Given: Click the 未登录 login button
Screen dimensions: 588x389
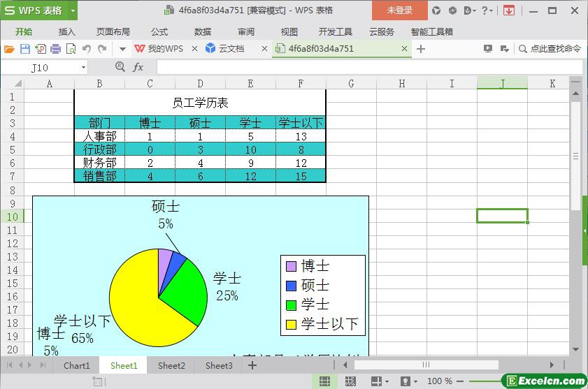Looking at the screenshot, I should [x=400, y=10].
